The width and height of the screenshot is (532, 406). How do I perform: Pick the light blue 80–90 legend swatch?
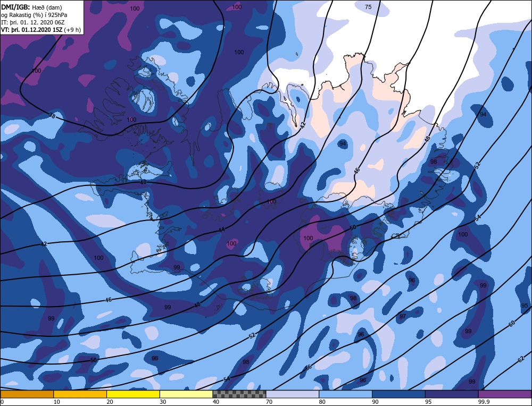point(345,394)
